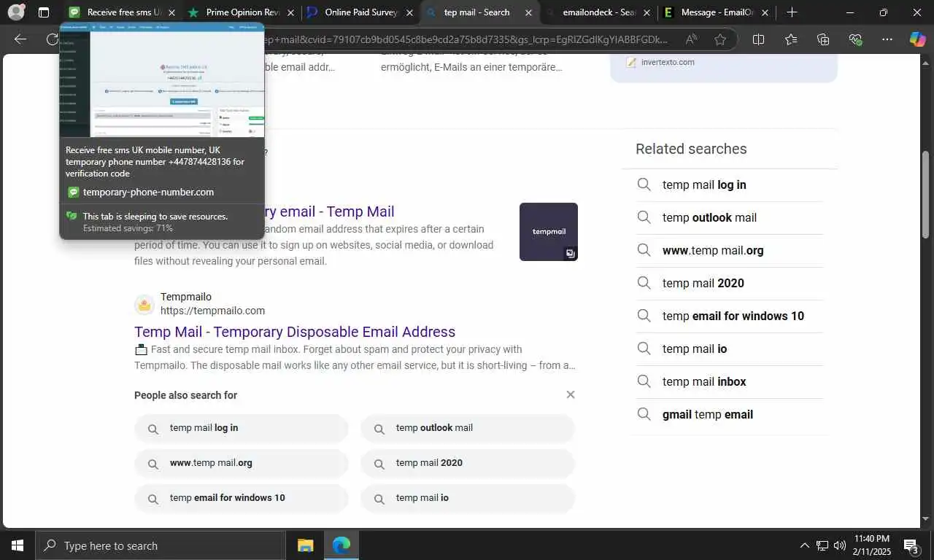The width and height of the screenshot is (934, 560).
Task: Switch to Receive free sms tab
Action: click(x=120, y=12)
